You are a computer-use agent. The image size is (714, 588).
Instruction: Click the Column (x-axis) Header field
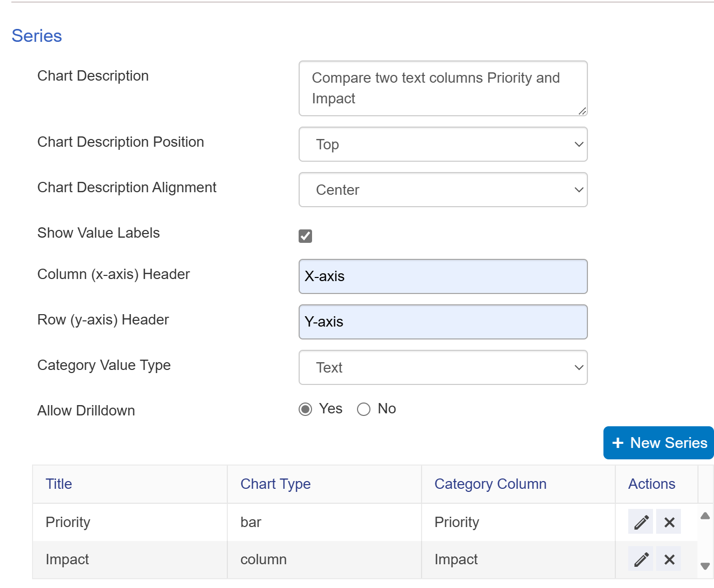tap(443, 276)
